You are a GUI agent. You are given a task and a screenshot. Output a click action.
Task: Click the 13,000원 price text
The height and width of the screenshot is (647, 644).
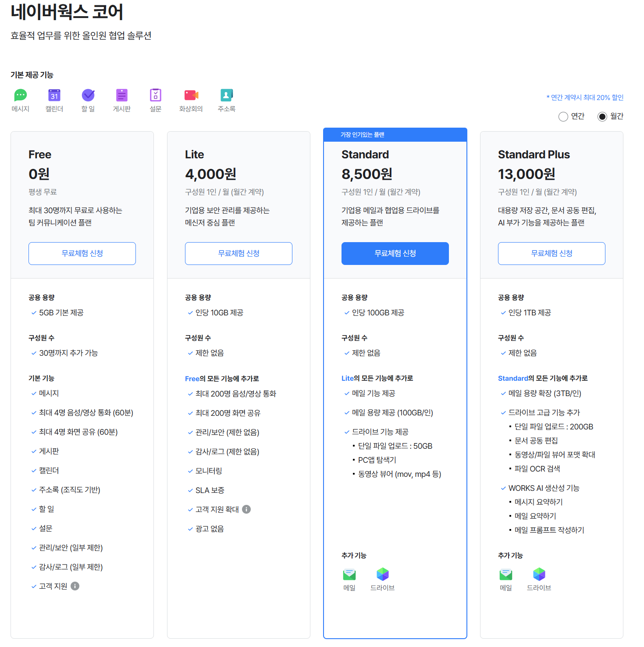coord(527,174)
